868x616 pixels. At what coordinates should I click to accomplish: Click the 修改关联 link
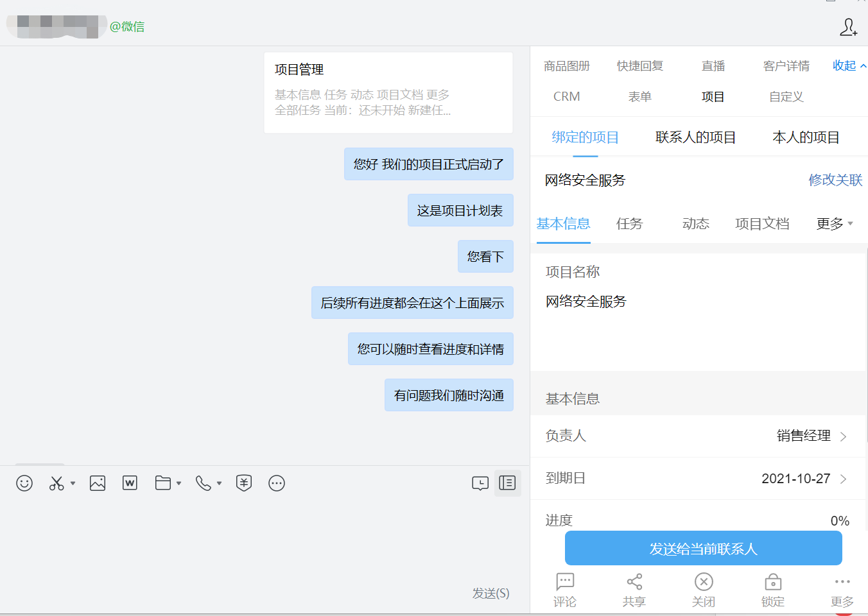click(835, 180)
